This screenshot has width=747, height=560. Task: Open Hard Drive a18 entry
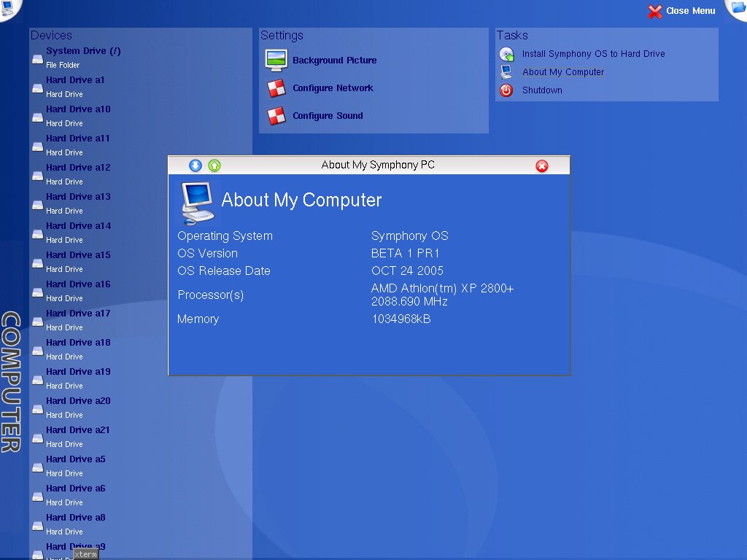[x=78, y=343]
